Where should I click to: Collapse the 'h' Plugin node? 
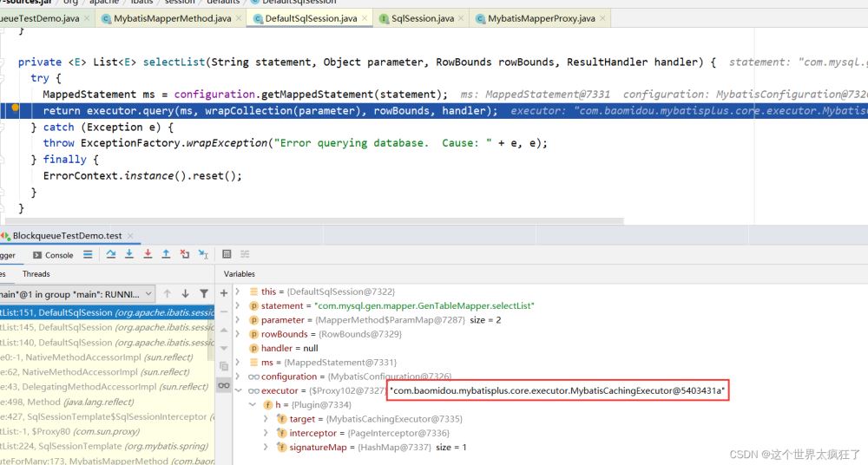pos(253,404)
